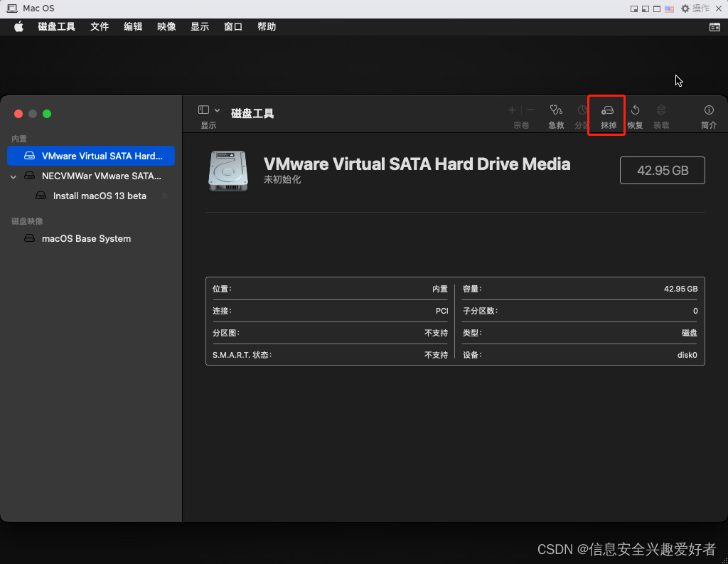Select NECVMWar VMware SATA disk row

coord(91,176)
